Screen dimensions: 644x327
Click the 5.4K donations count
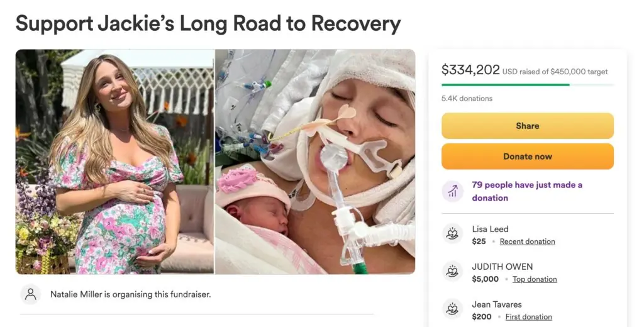(x=467, y=99)
